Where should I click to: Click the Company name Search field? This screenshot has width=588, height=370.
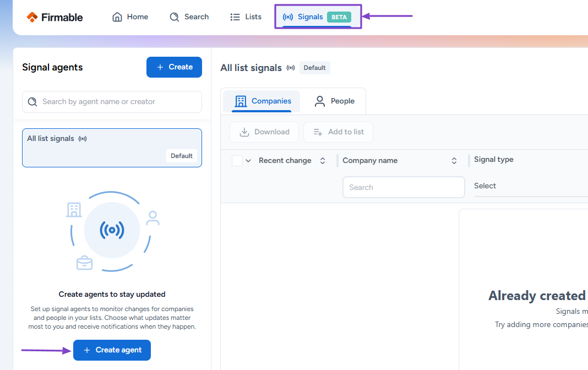[404, 187]
